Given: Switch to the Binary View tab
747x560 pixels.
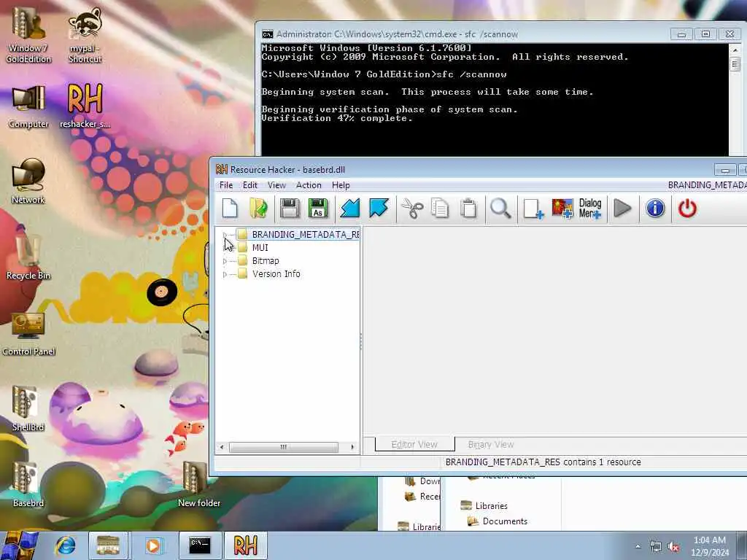Looking at the screenshot, I should (491, 444).
